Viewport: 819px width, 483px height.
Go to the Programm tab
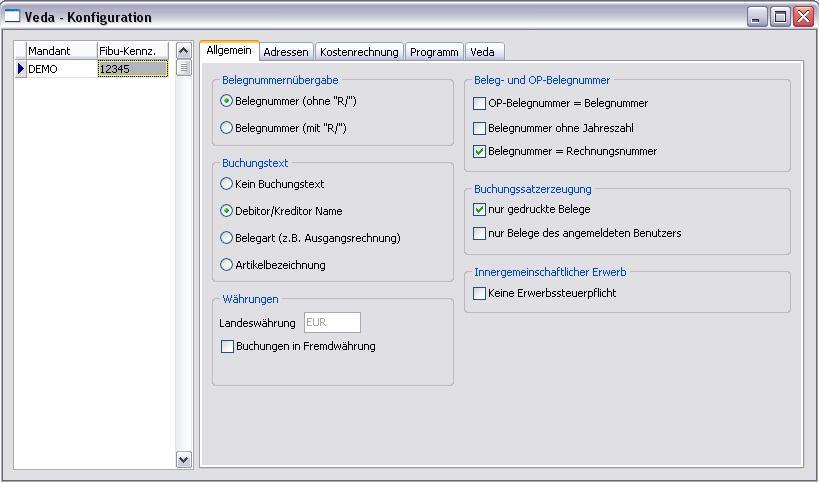434,52
